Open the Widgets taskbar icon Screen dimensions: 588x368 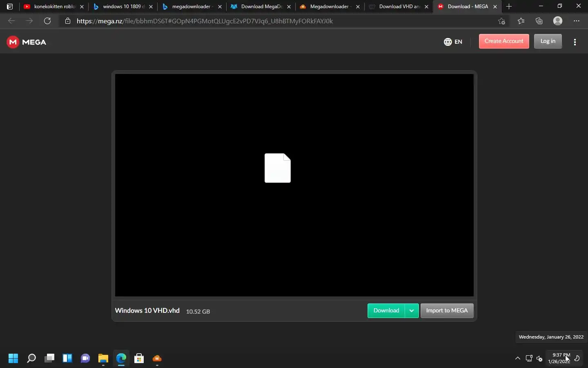pyautogui.click(x=67, y=359)
